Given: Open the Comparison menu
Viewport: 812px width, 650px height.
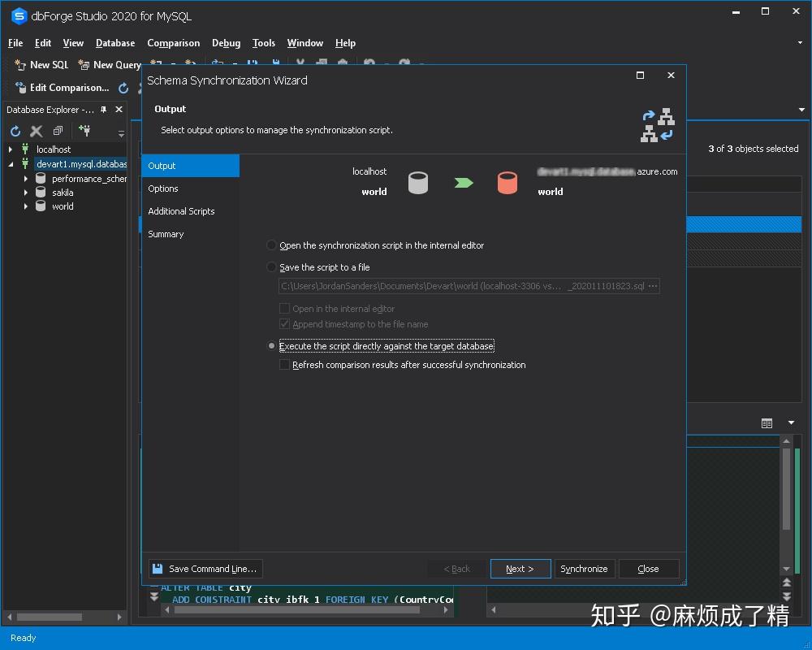Looking at the screenshot, I should click(173, 43).
